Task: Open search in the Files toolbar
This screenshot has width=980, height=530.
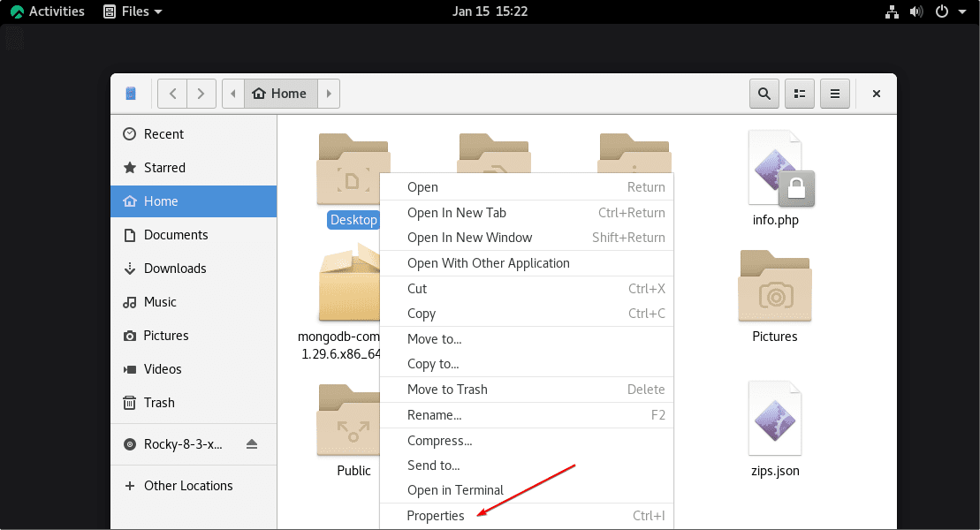Action: [763, 93]
